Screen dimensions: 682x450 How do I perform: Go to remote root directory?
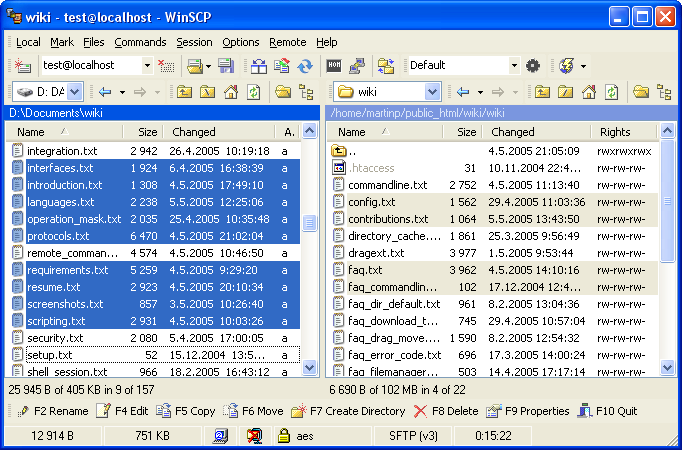pyautogui.click(x=565, y=92)
